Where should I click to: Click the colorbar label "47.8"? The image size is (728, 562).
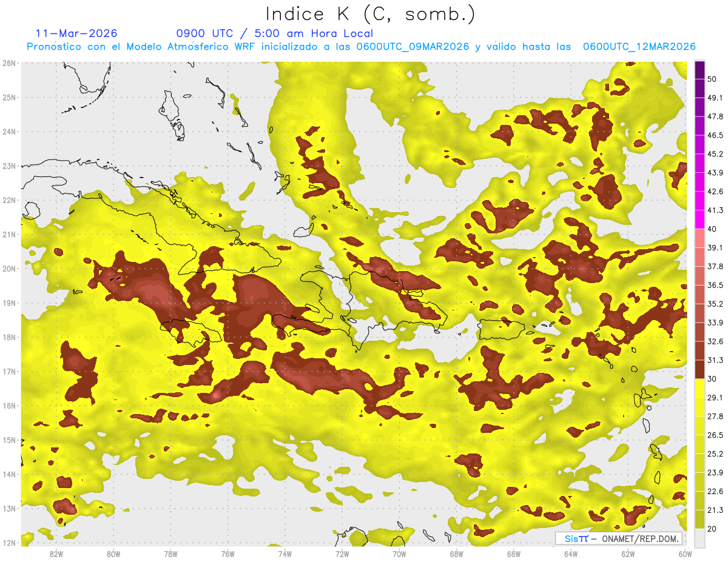[715, 116]
